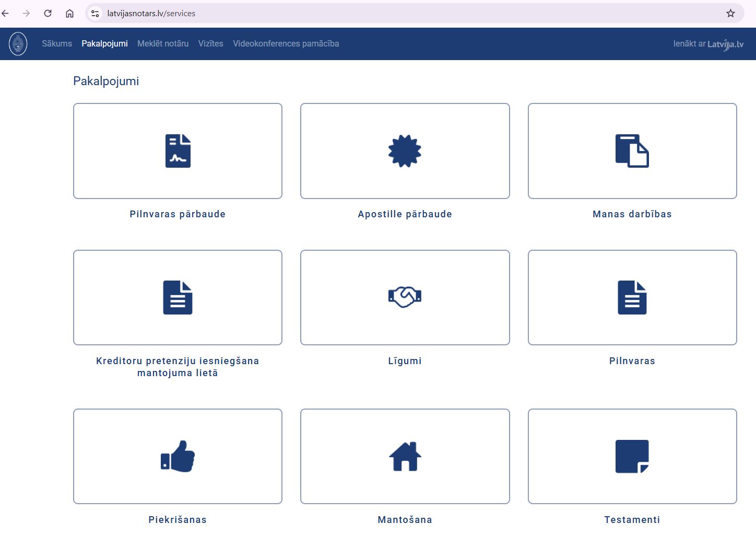Click the Kreditoru pretenziju document icon

click(178, 297)
